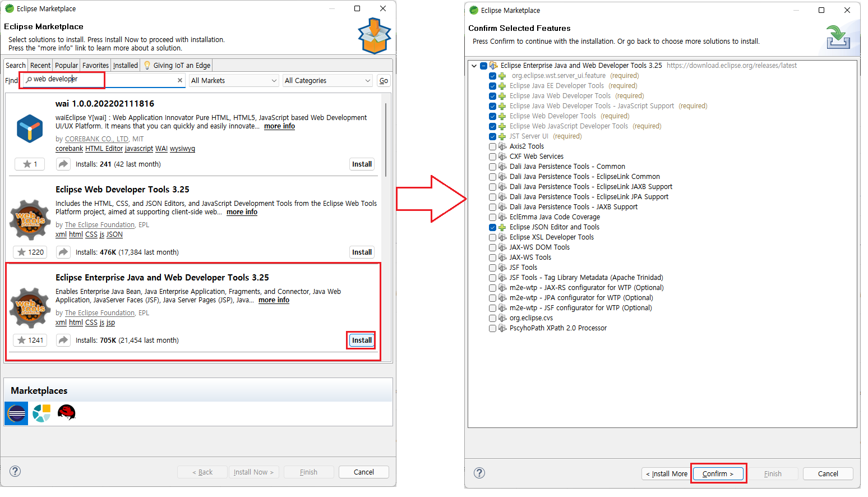Check the plain JSF Tools checkbox
Image resolution: width=868 pixels, height=497 pixels.
click(x=492, y=268)
